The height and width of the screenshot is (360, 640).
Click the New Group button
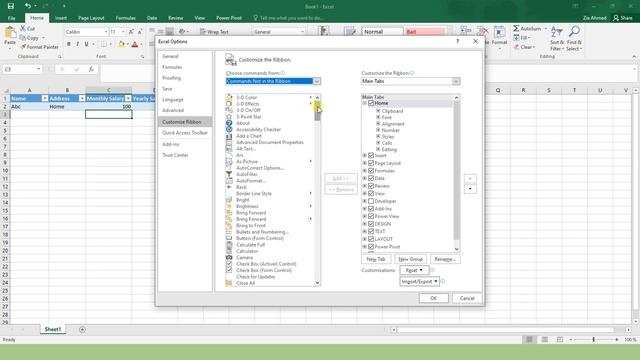[410, 259]
